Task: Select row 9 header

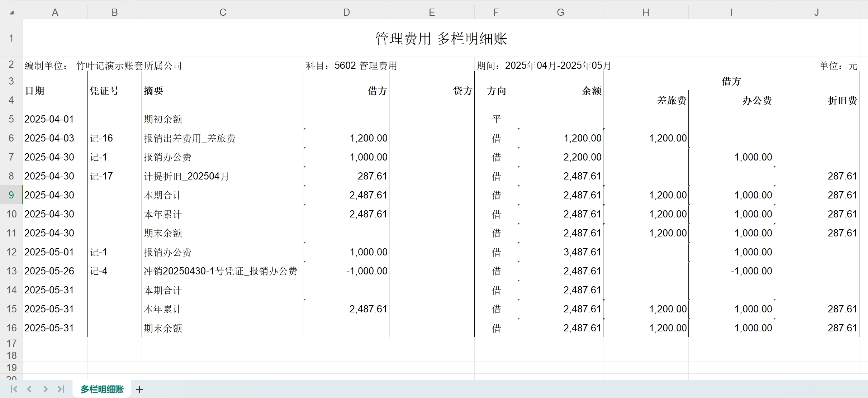Action: pyautogui.click(x=11, y=195)
